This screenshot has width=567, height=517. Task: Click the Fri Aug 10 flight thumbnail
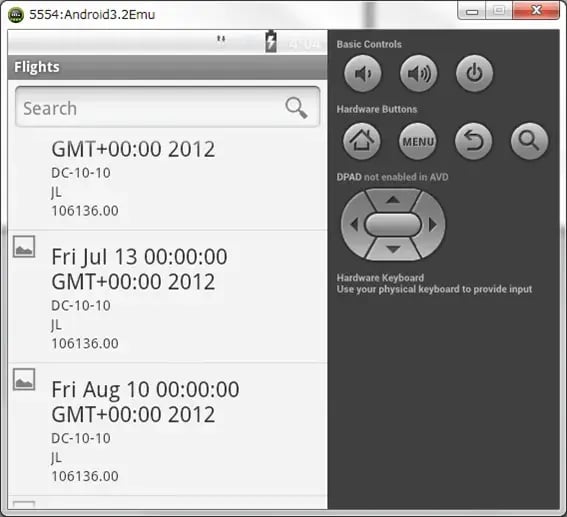[24, 379]
